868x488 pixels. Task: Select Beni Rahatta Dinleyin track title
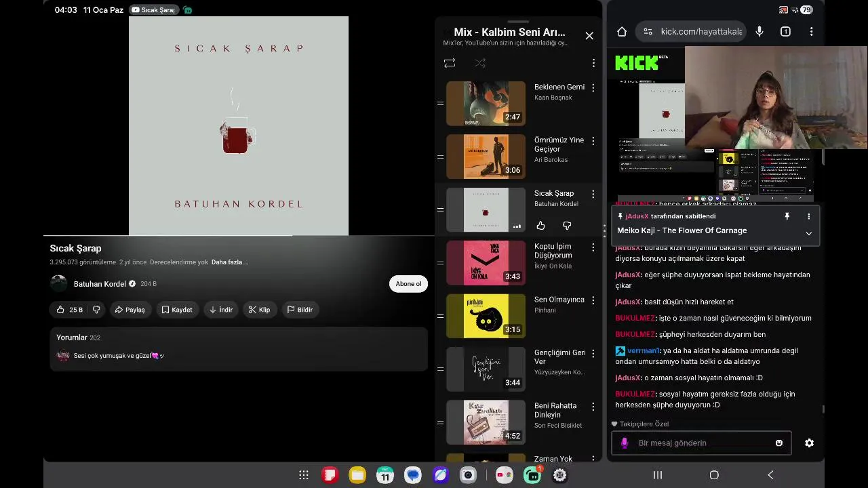(x=555, y=410)
